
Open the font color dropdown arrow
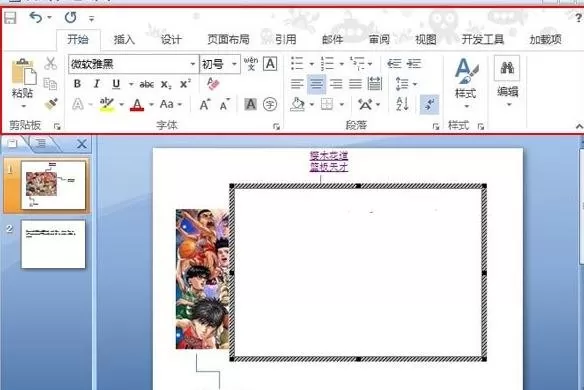coord(151,104)
